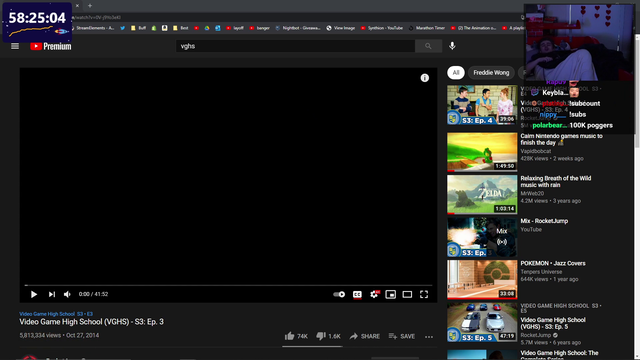The width and height of the screenshot is (640, 360).
Task: Mute the video volume
Action: tap(67, 294)
